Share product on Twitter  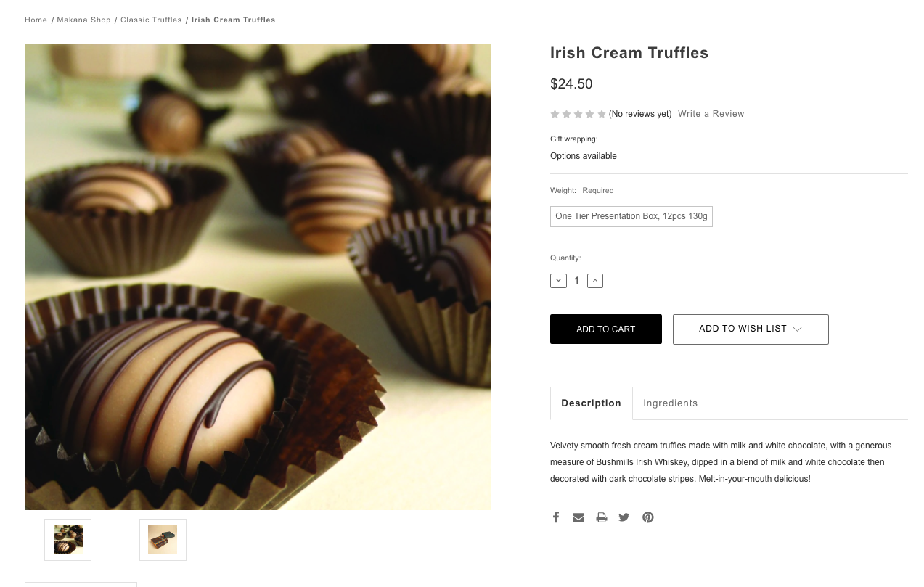624,517
